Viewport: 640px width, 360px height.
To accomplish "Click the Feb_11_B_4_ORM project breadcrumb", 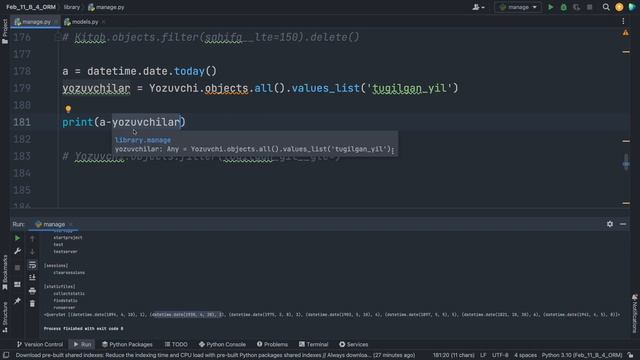I will click(31, 7).
